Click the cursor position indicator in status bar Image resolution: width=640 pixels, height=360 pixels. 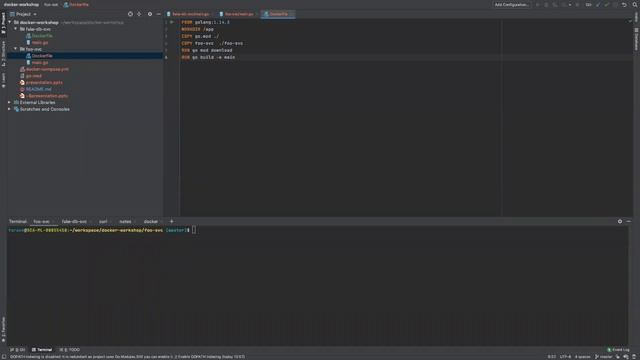[x=551, y=357]
